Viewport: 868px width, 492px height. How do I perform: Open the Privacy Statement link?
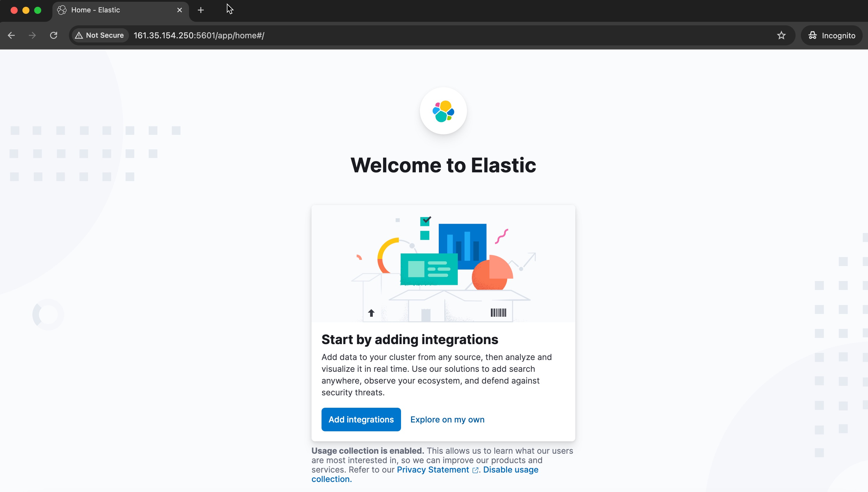433,470
